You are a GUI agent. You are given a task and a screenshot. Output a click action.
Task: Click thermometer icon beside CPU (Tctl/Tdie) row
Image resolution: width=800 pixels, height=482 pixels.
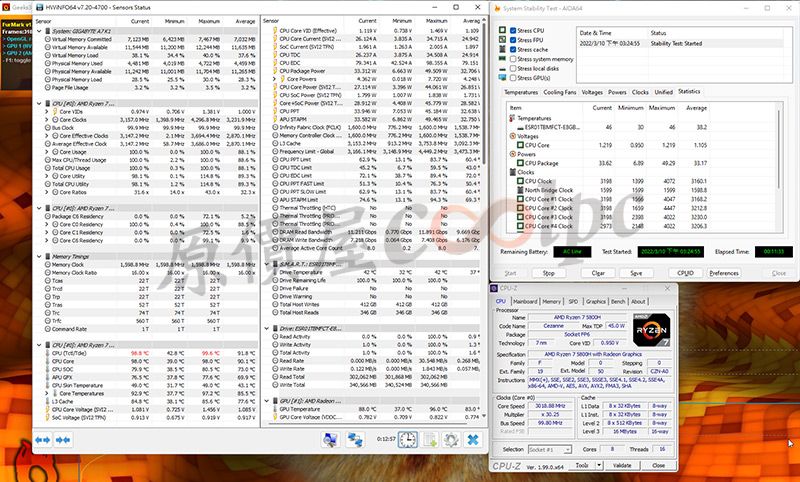tap(47, 353)
